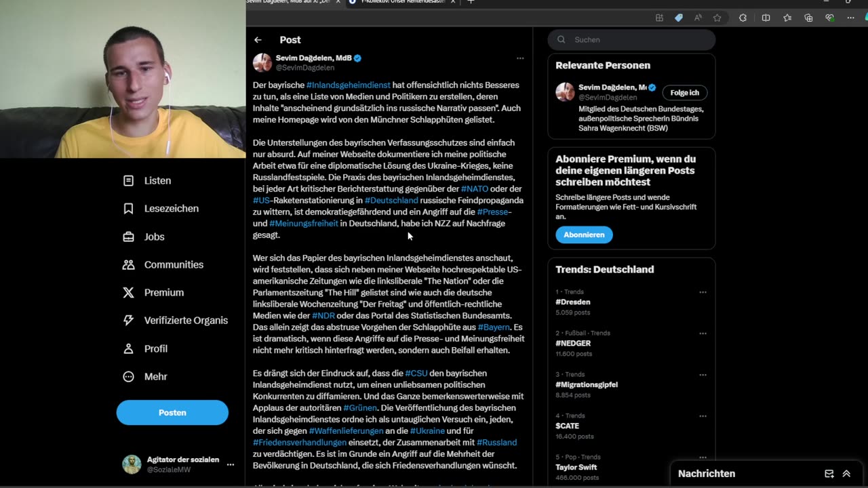Open Premium in the sidebar
Viewport: 868px width, 488px height.
153,292
